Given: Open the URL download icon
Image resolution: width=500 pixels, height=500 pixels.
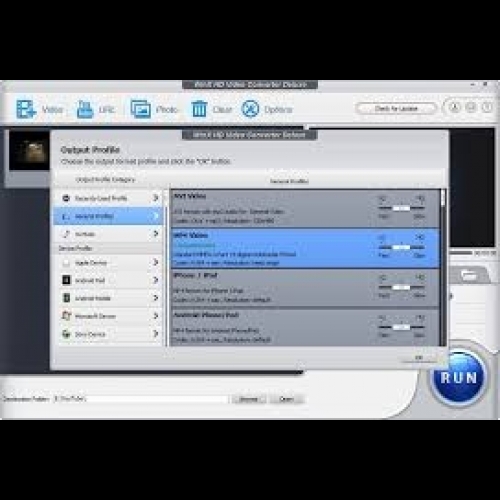Looking at the screenshot, I should 85,109.
